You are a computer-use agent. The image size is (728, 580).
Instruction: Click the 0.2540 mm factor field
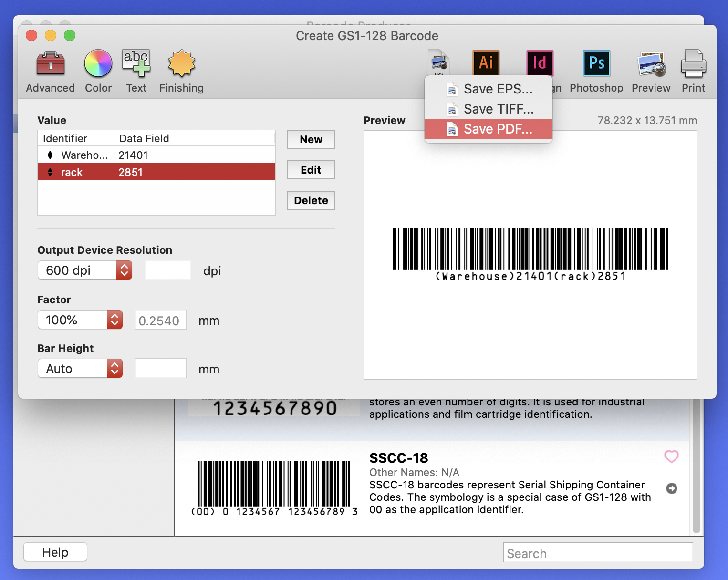(x=161, y=320)
